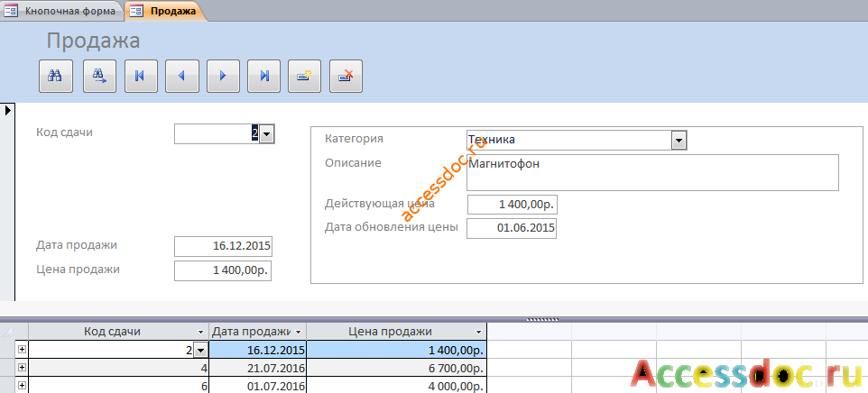Go to the first record
This screenshot has height=393, width=868.
pos(141,77)
